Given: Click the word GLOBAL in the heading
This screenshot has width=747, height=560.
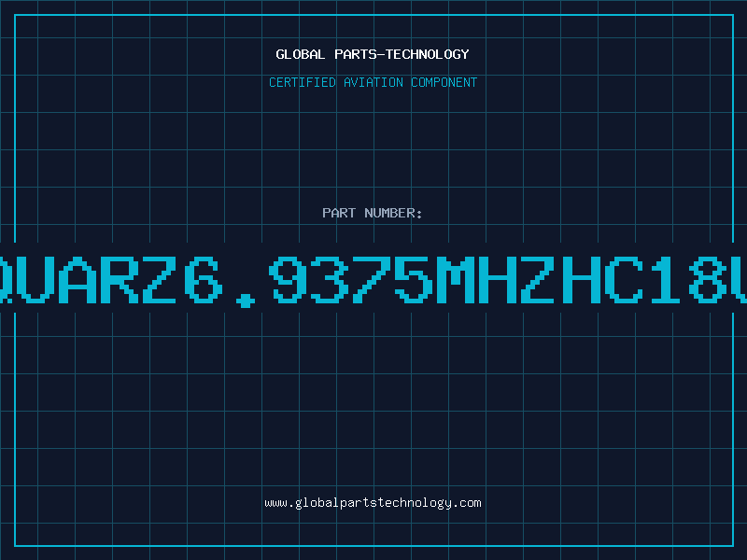Looking at the screenshot, I should pos(301,54).
